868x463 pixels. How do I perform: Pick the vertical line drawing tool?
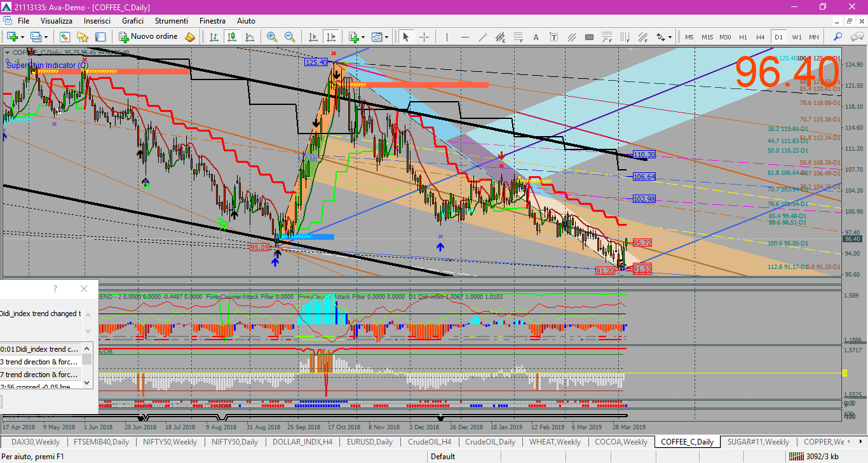(447, 37)
